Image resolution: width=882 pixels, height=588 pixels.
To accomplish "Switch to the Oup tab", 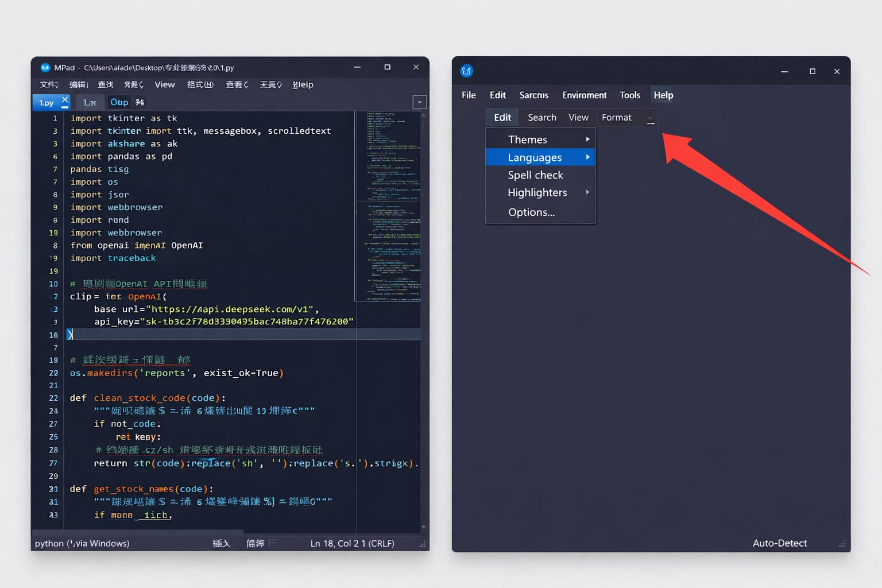I will coord(119,102).
